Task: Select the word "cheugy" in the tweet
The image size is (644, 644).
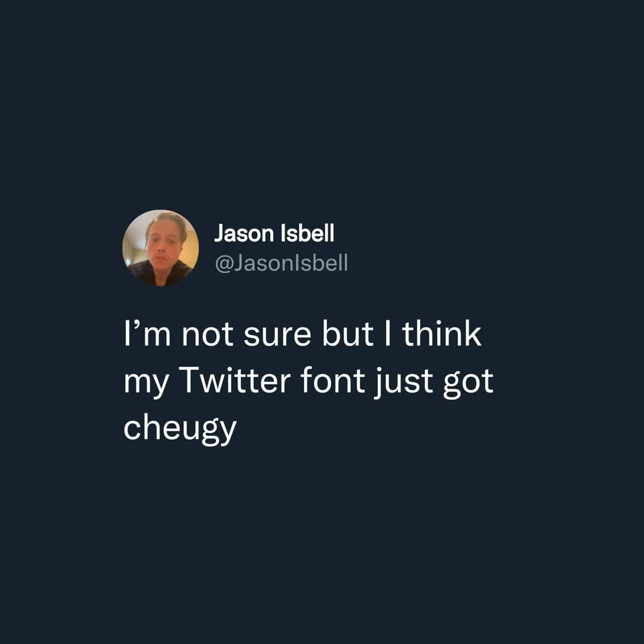Action: click(180, 415)
